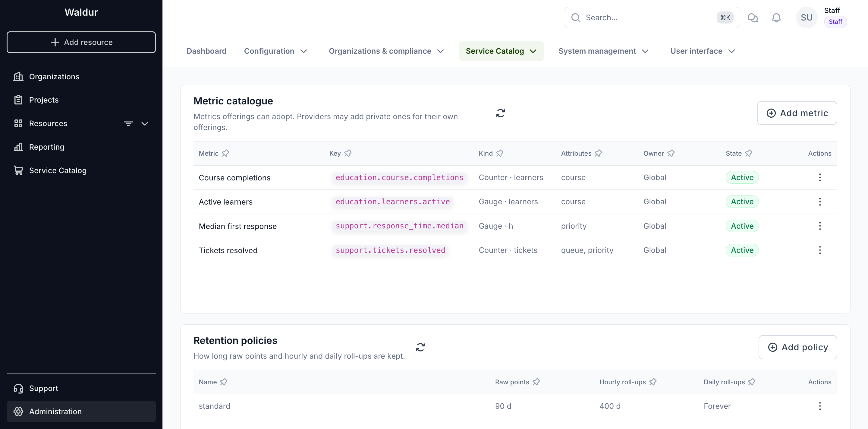Click the SU user avatar
Viewport: 868px width, 429px height.
807,17
